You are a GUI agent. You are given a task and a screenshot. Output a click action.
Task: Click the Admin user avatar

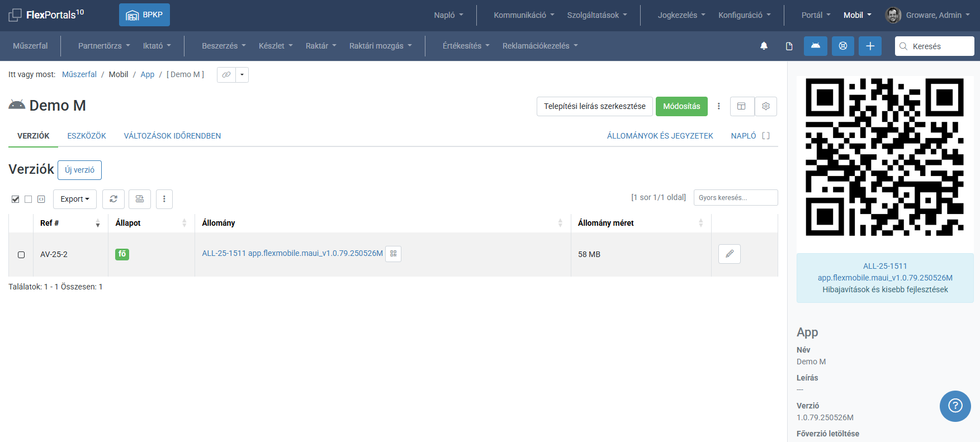tap(893, 15)
